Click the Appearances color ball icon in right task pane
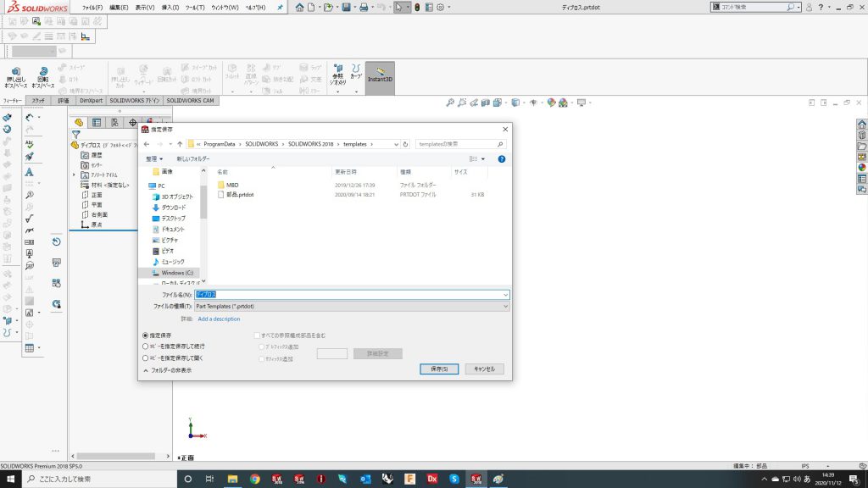Screen dimensions: 868x488 coord(861,167)
